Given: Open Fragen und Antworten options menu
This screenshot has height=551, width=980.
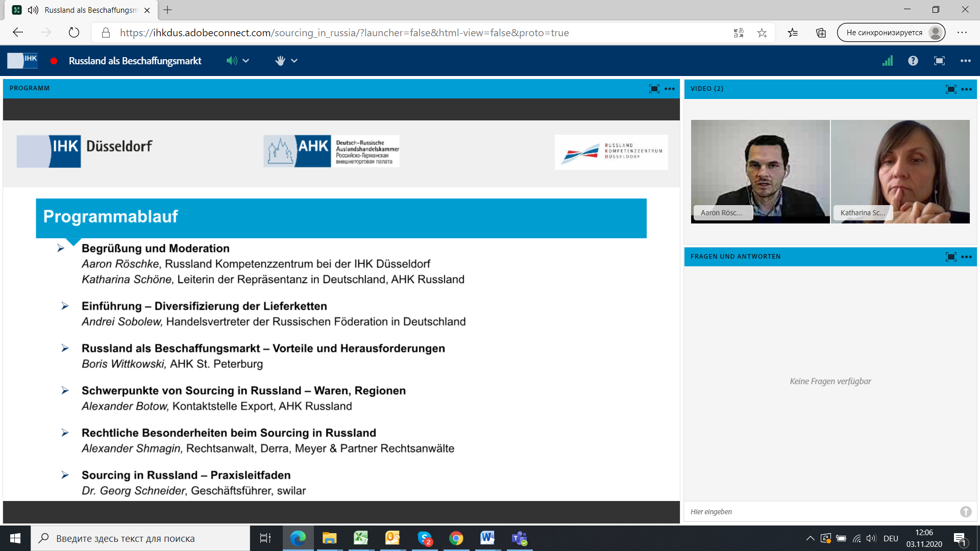Looking at the screenshot, I should pos(967,257).
